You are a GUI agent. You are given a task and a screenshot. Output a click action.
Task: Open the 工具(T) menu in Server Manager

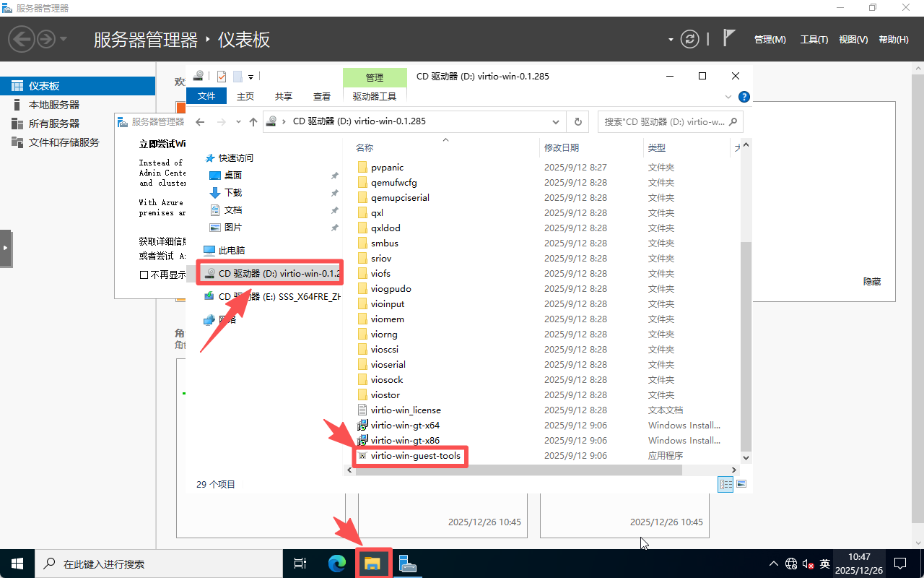814,39
